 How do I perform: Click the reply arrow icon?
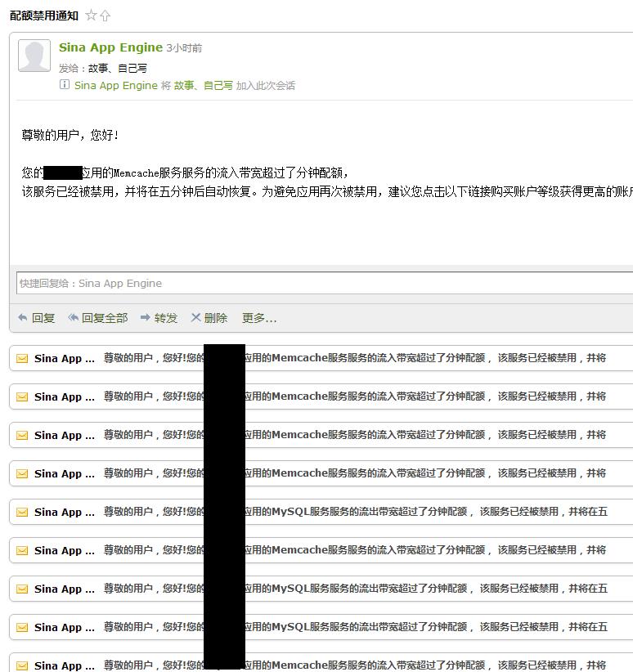tap(23, 317)
